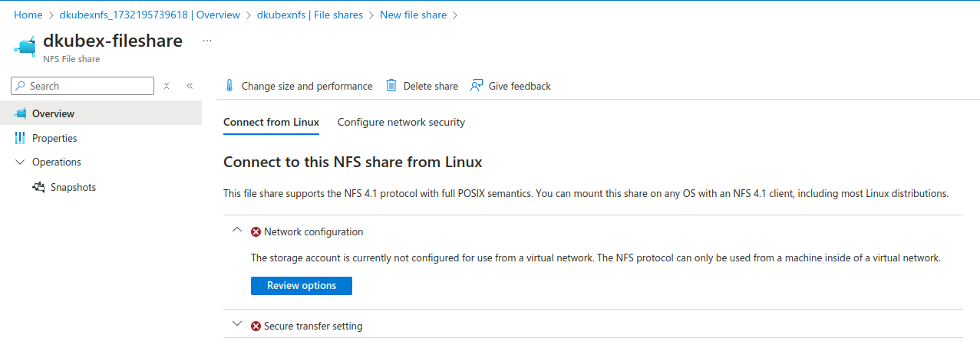Screen dimensions: 980x361
Task: Collapse the Network configuration section
Action: point(236,231)
